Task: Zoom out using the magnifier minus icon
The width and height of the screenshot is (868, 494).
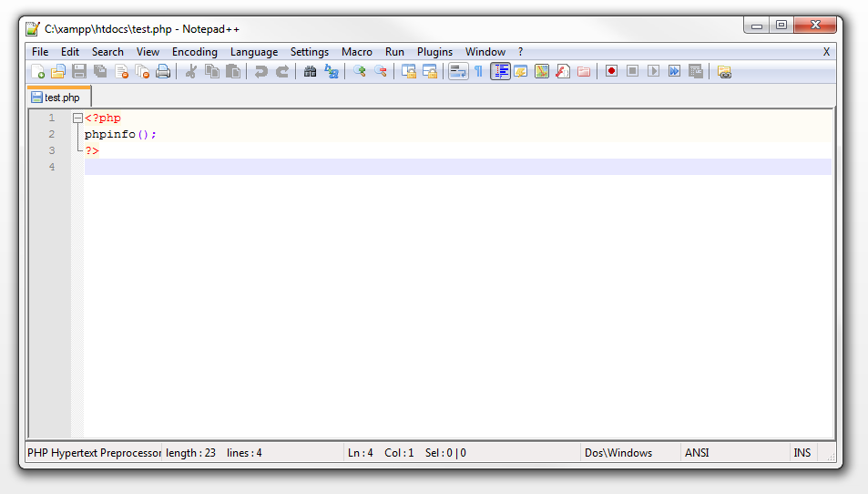Action: (381, 71)
